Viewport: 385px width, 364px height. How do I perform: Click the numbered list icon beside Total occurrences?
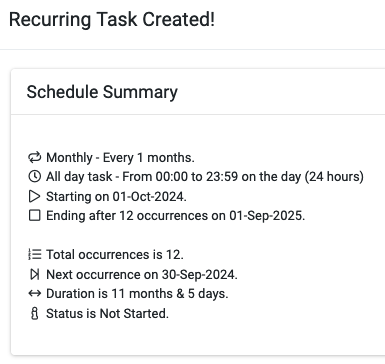point(35,254)
